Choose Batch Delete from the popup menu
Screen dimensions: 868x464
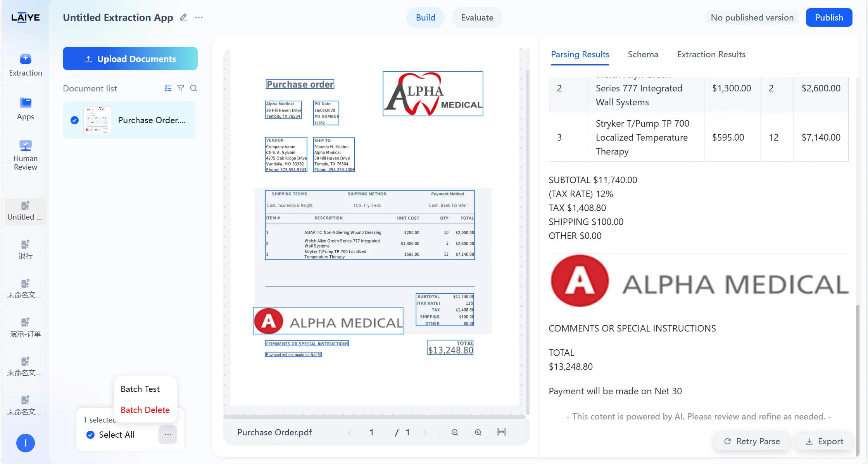point(145,410)
